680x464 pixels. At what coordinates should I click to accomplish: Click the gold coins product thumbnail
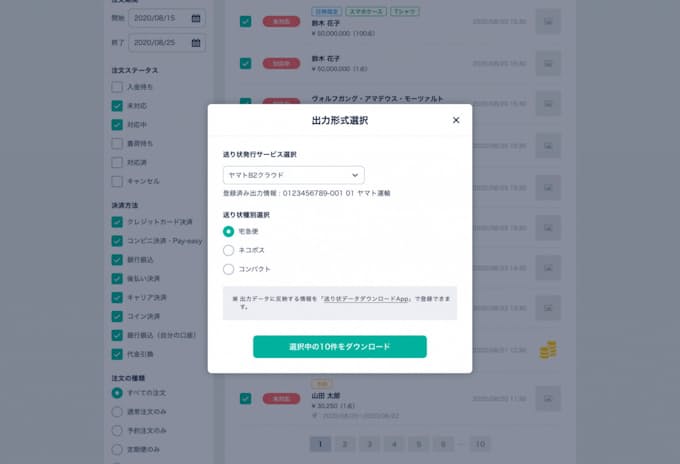click(x=547, y=349)
